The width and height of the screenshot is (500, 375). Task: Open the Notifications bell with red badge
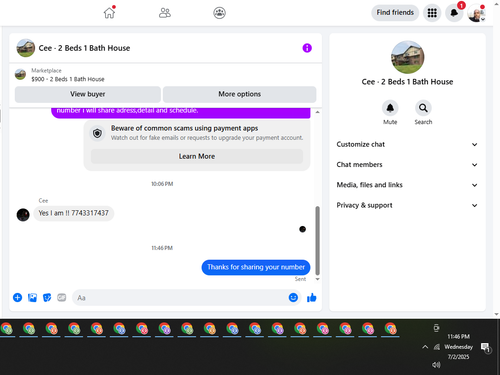pos(454,13)
